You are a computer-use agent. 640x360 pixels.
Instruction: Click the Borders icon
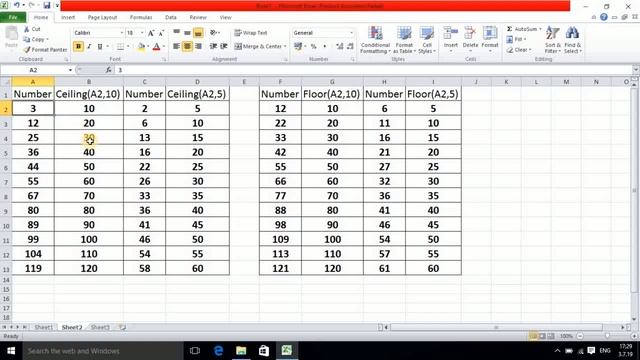click(120, 47)
